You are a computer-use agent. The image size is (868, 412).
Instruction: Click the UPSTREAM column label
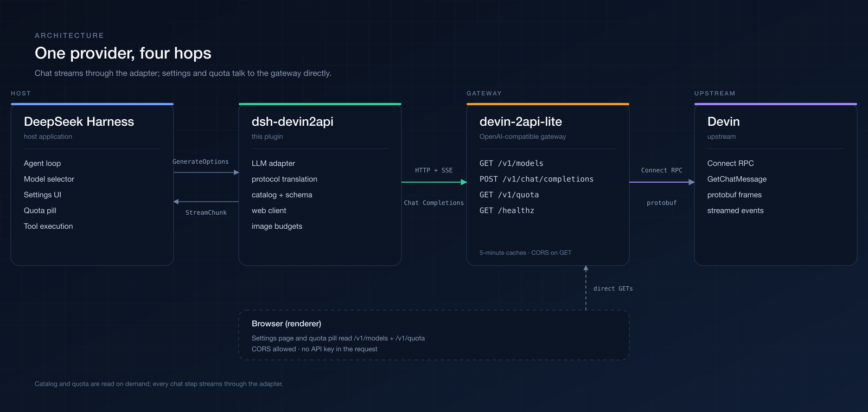point(715,93)
